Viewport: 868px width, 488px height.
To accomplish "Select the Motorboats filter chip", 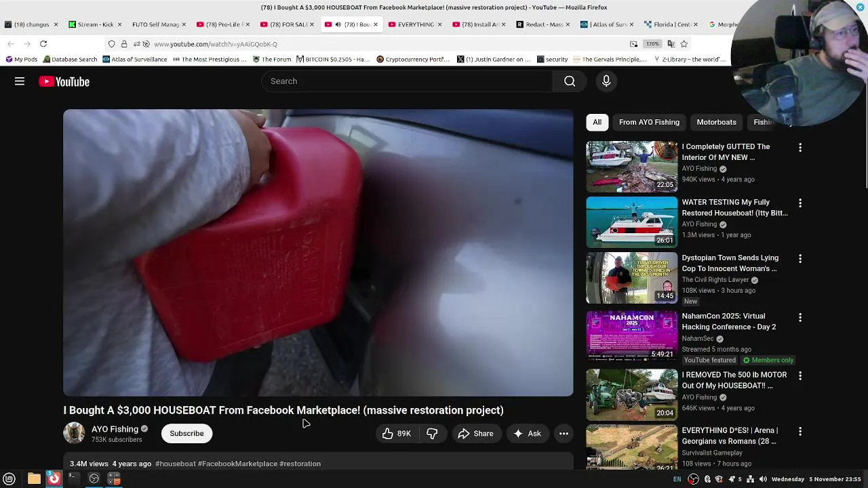I will [x=716, y=122].
